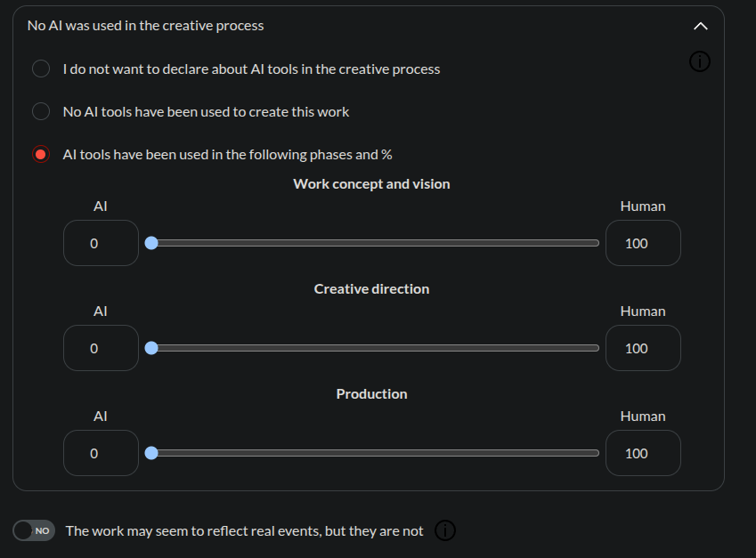Select the Human percentage field for Production
This screenshot has width=756, height=558.
pos(643,453)
